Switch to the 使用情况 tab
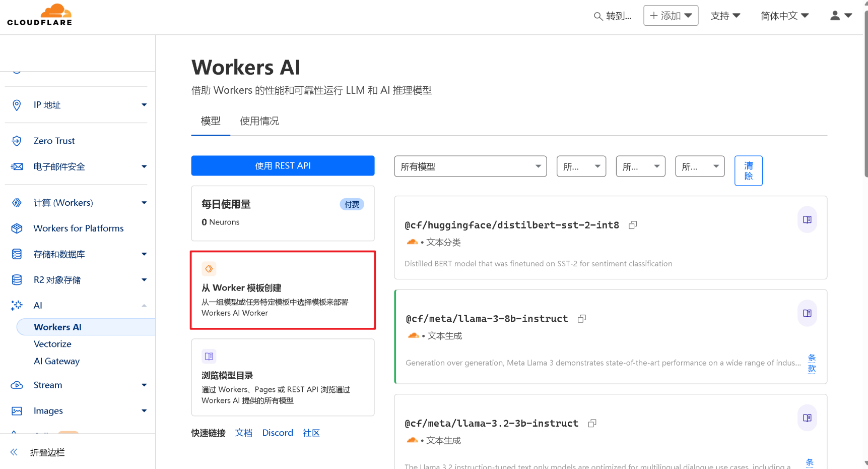This screenshot has height=469, width=868. [x=259, y=121]
